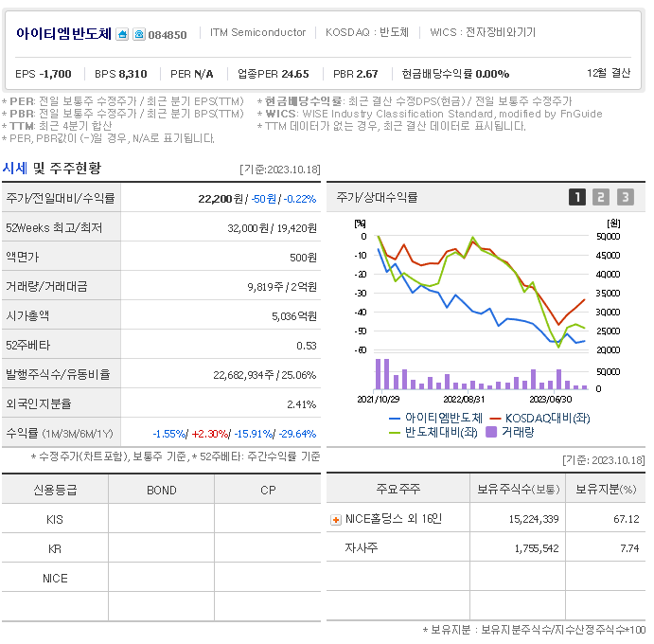
Task: Switch to chart tab 3
Action: click(626, 197)
